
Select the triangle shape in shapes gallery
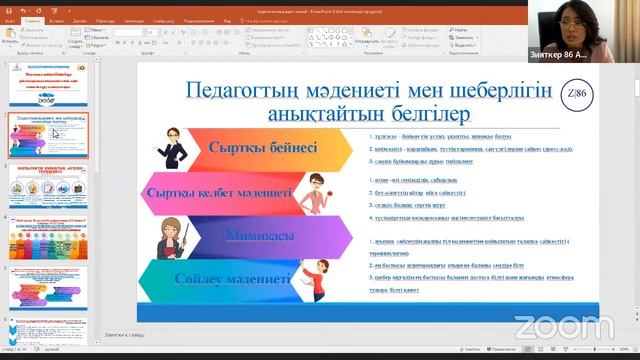(311, 38)
